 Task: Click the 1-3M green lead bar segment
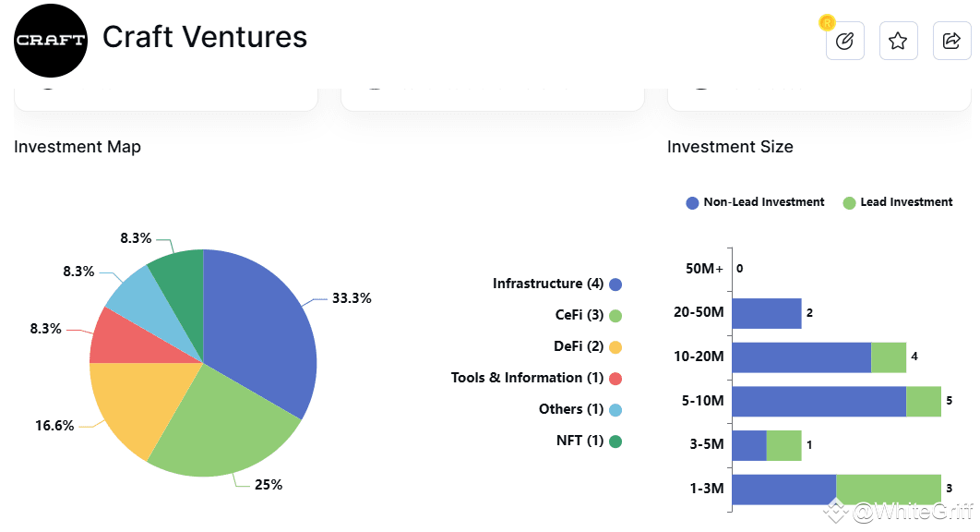[x=888, y=490]
